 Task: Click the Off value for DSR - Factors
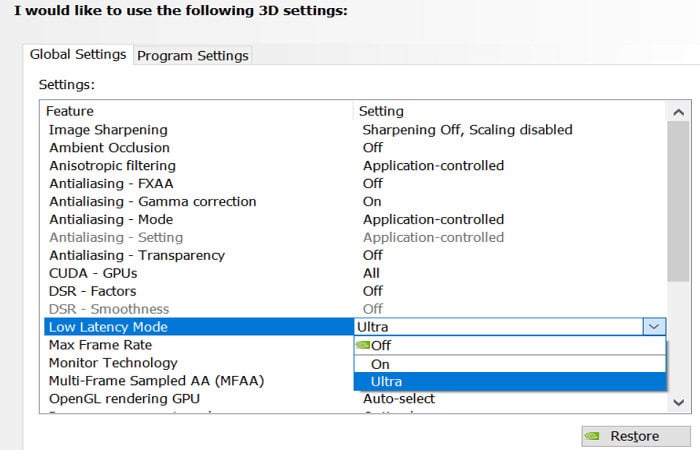(373, 291)
